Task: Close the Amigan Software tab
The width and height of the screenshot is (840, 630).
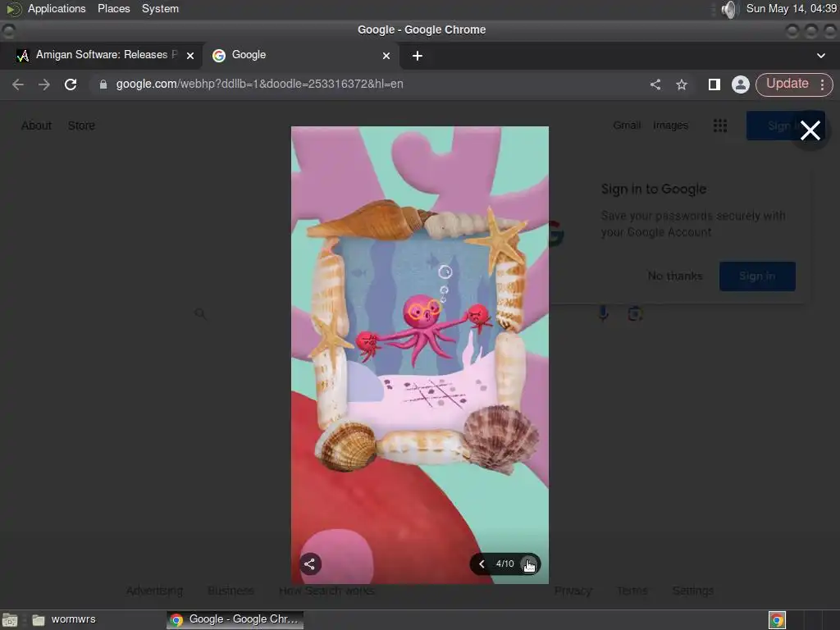Action: coord(190,55)
